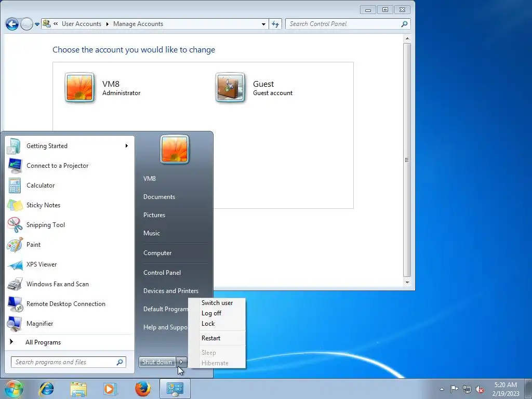The width and height of the screenshot is (532, 399).
Task: Expand All Programs list
Action: [x=43, y=342]
